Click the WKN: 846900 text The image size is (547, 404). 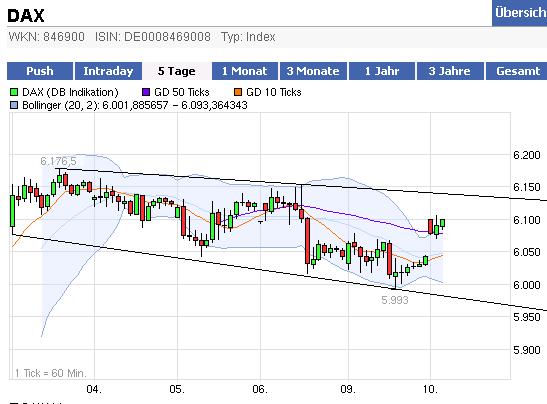coord(46,37)
